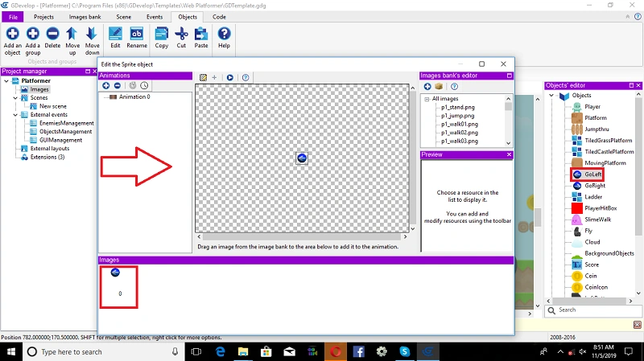
Task: Add a new animation with plus icon
Action: (106, 85)
